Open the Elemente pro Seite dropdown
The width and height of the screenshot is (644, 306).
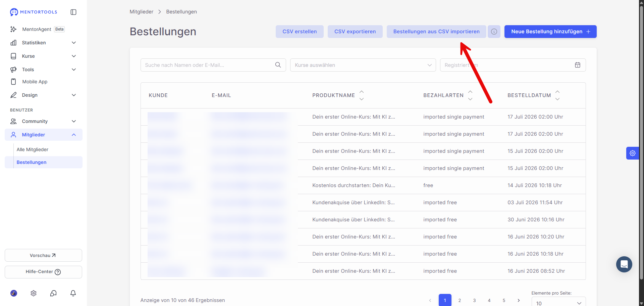coord(558,302)
